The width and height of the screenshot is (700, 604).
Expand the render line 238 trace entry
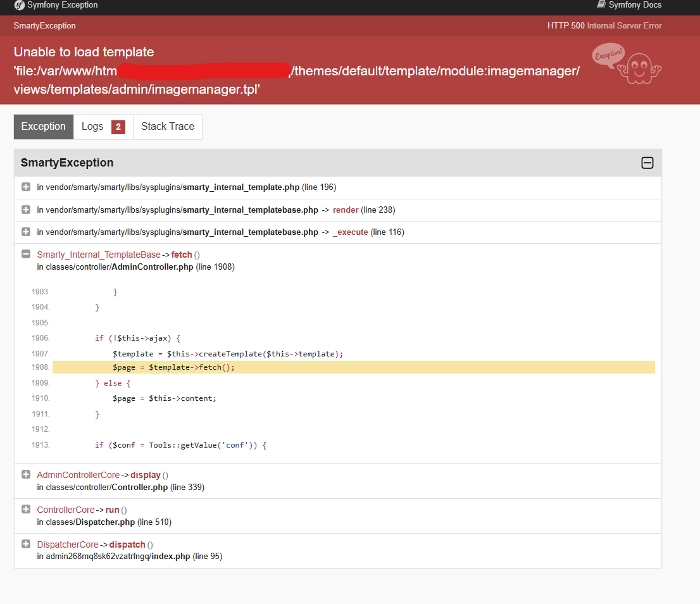pos(26,210)
